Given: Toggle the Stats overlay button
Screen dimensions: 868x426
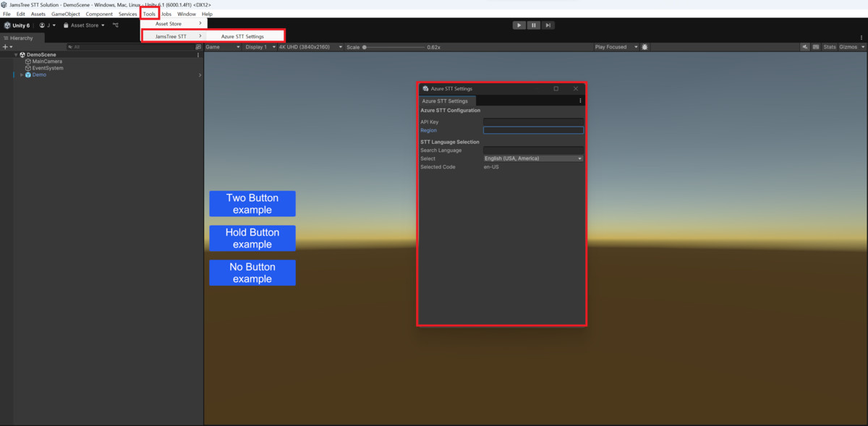Looking at the screenshot, I should (x=830, y=47).
